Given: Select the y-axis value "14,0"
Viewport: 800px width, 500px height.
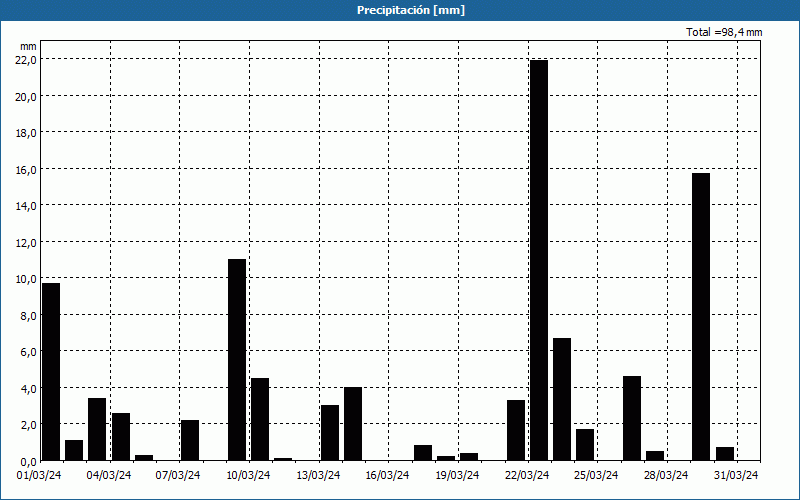Looking at the screenshot, I should click(x=27, y=206).
